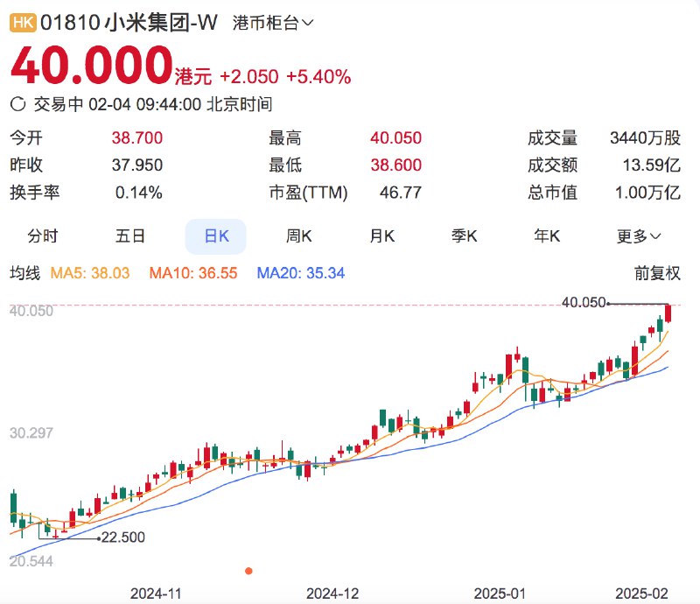Click the MA5: 38.03 indicator label
This screenshot has height=604, width=700.
tap(90, 273)
